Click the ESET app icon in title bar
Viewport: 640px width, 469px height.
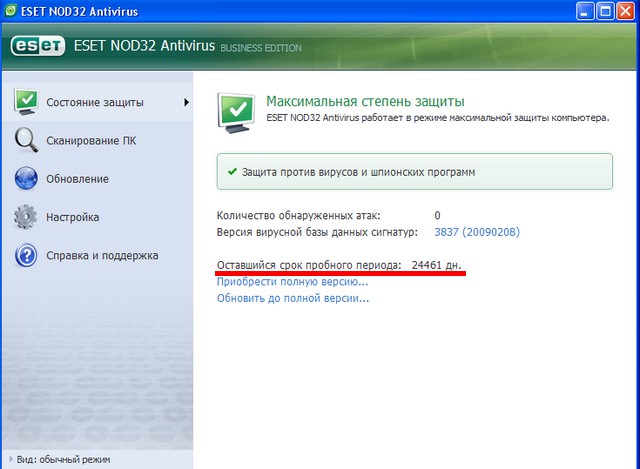[12, 11]
